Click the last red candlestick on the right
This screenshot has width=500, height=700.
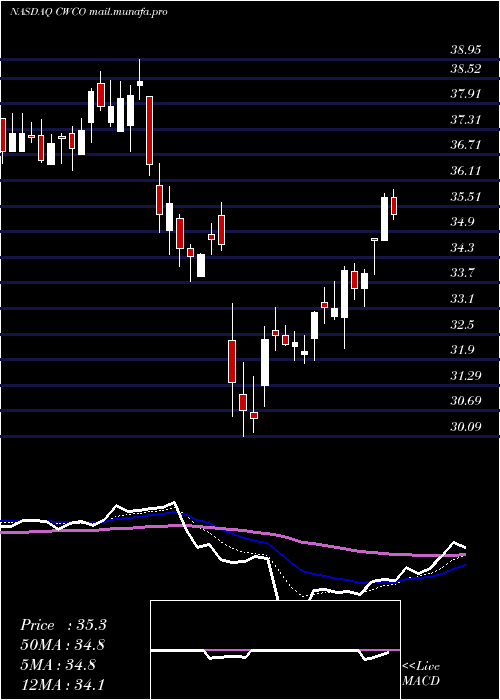pos(394,205)
